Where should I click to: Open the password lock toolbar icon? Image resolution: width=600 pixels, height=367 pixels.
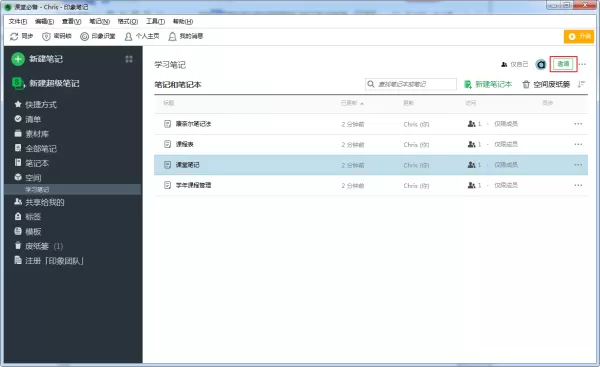coord(46,36)
